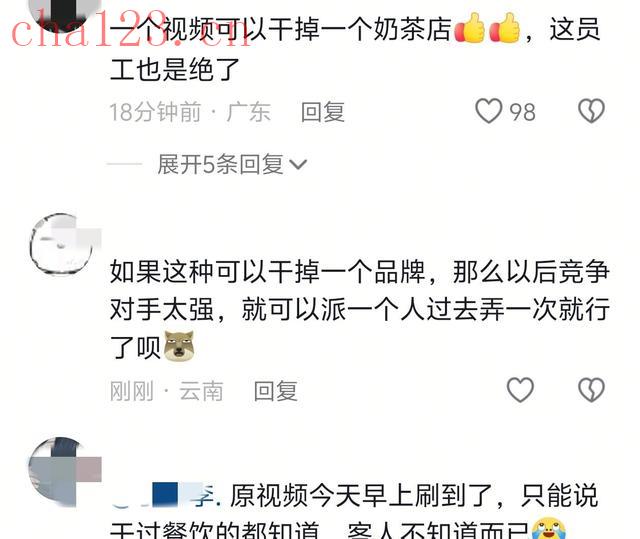Open the second commenter's white avatar

coord(61,243)
